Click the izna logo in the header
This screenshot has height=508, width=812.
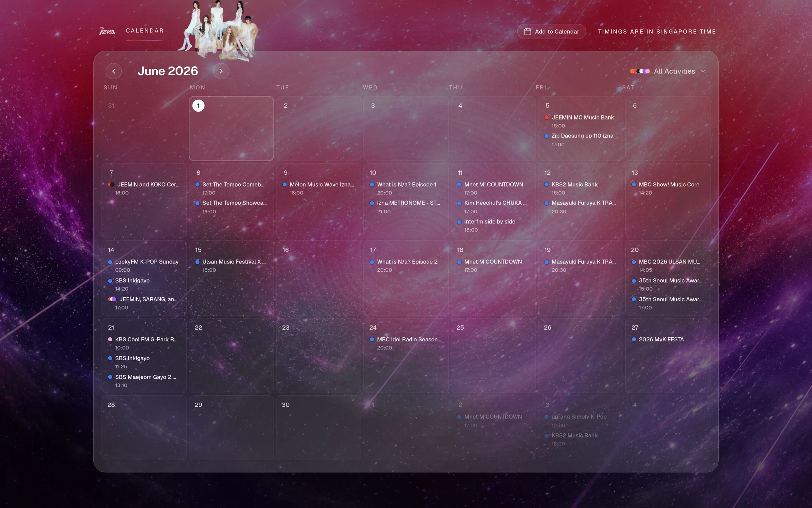click(x=107, y=31)
